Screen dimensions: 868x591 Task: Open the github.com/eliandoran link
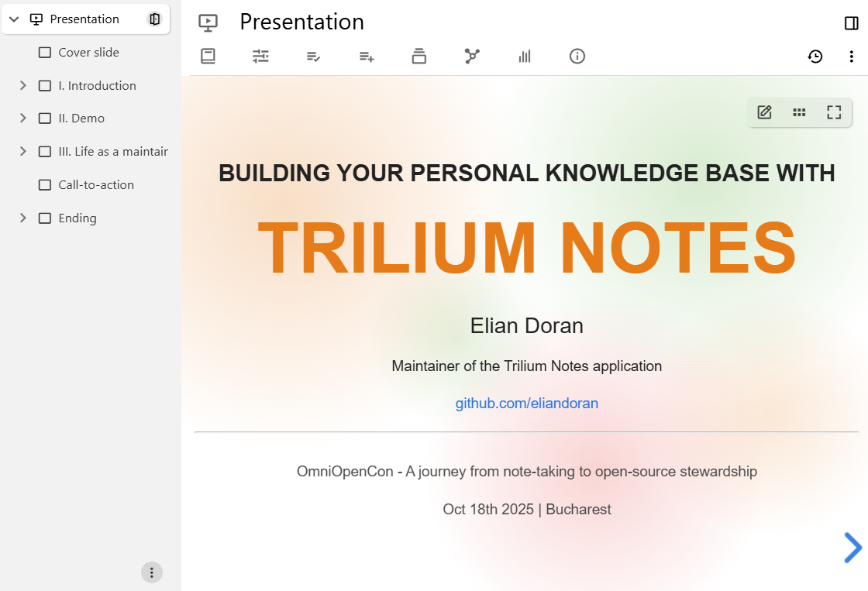click(526, 404)
